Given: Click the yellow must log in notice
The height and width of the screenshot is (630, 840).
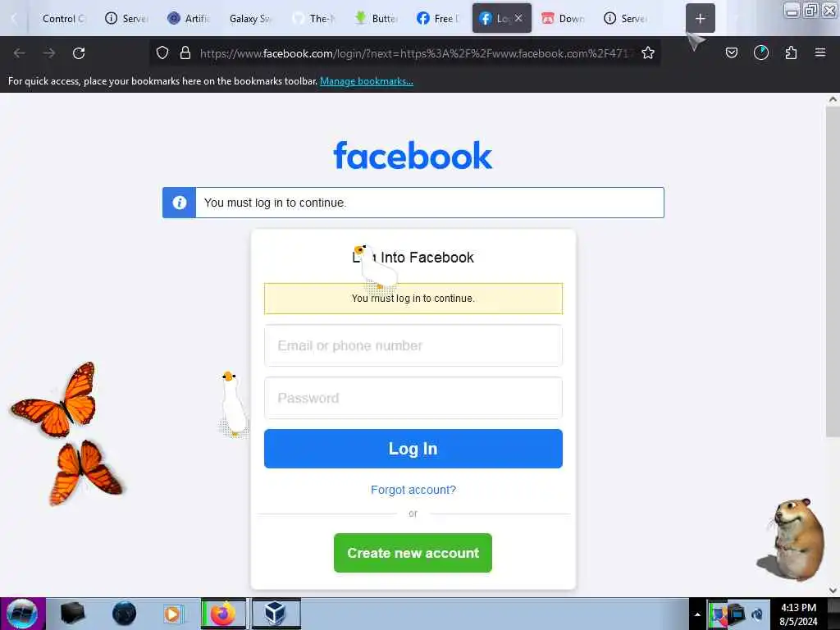Looking at the screenshot, I should [x=413, y=299].
